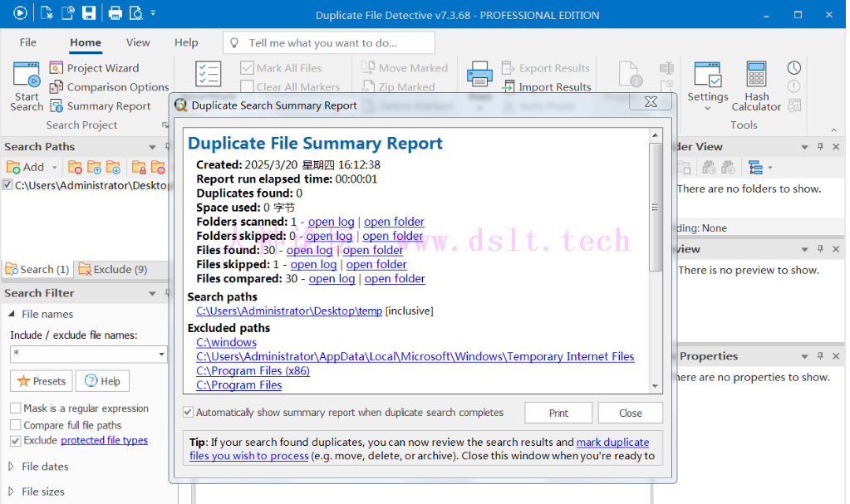Select the Search (1) paths tab
The image size is (850, 504).
[37, 269]
